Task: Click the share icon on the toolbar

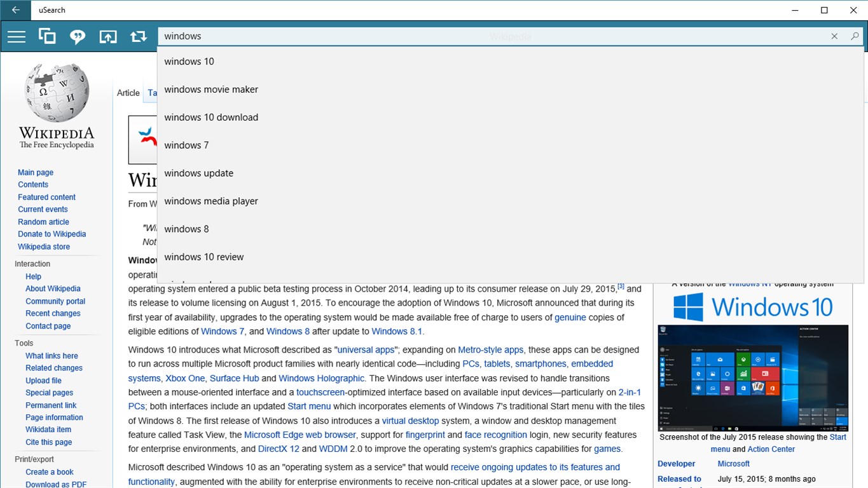Action: click(108, 36)
